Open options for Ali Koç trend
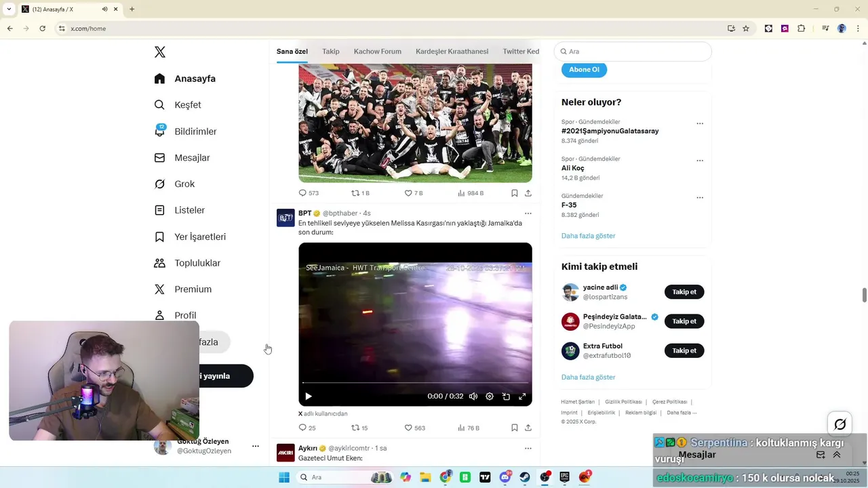 tap(700, 161)
